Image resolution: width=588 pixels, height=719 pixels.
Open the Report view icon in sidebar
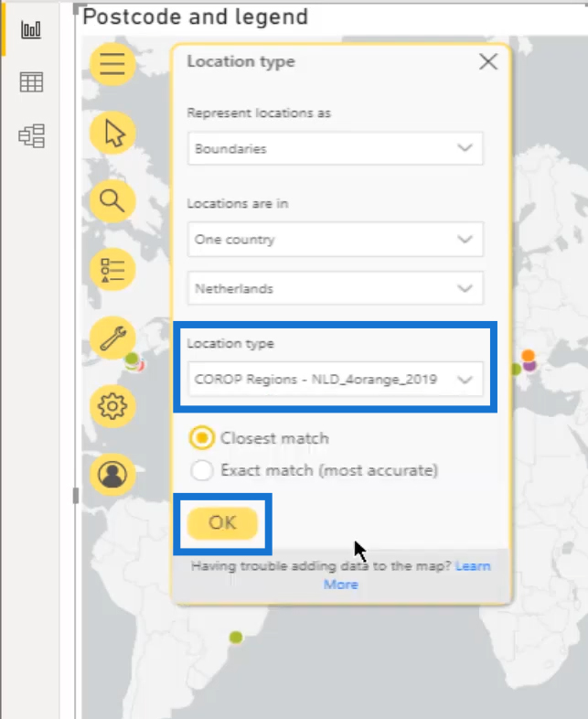tap(31, 30)
